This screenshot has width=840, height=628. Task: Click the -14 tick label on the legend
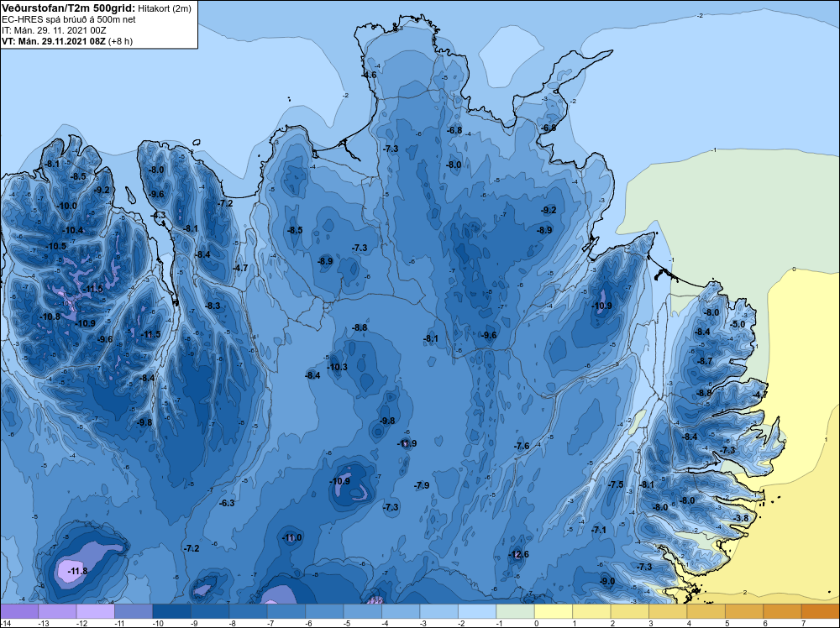[x=5, y=623]
